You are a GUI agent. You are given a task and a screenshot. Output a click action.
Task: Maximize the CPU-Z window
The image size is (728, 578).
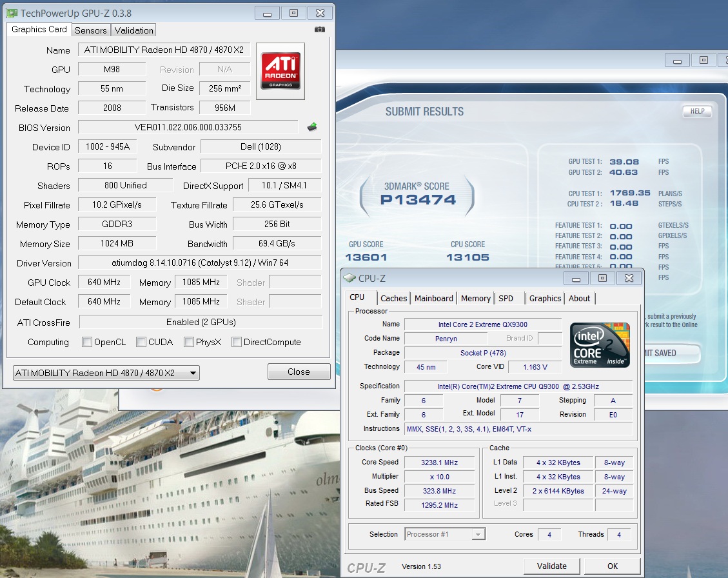pyautogui.click(x=602, y=278)
